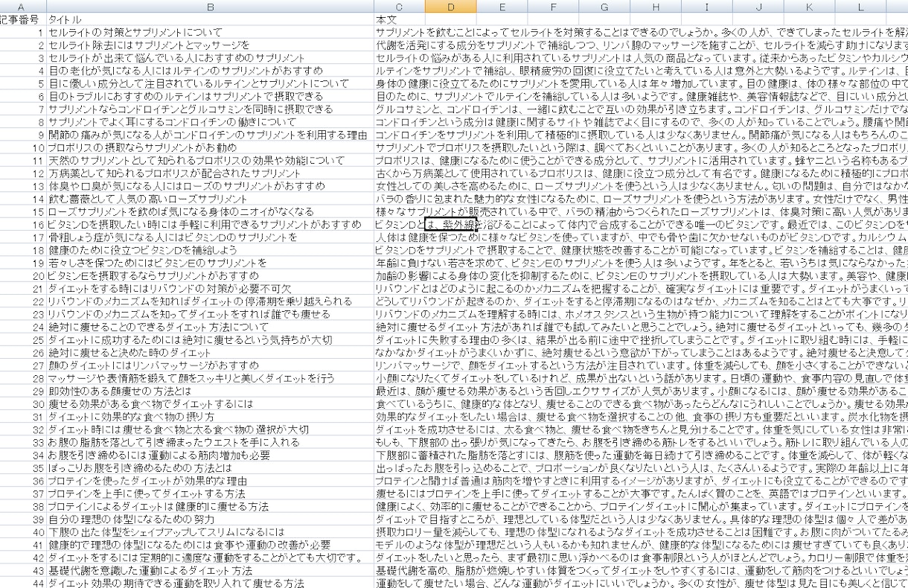Click title "絶対に痩せることのできるダイエット方法について"
The width and height of the screenshot is (908, 588).
tap(210, 326)
